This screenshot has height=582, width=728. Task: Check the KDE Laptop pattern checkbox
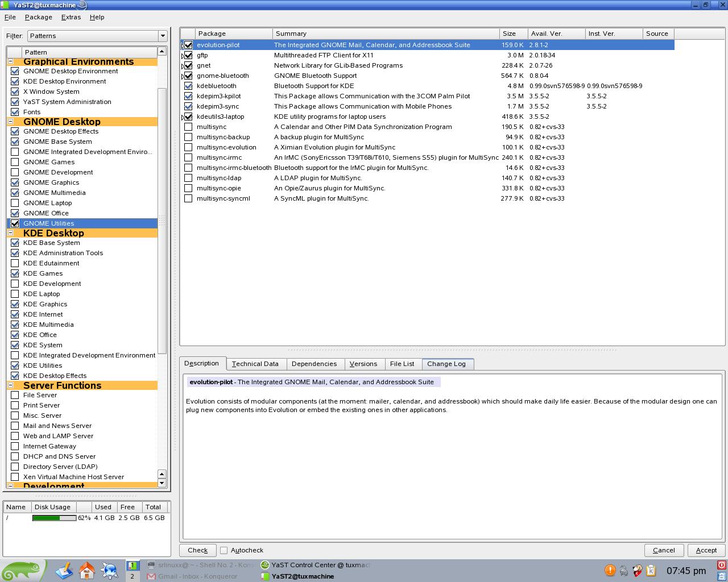pos(15,294)
